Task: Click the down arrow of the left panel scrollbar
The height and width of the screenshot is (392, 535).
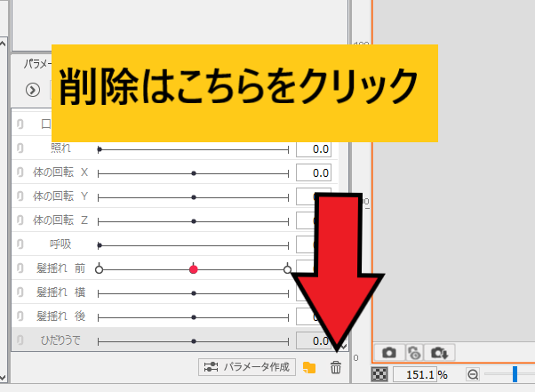Action: tap(3, 377)
